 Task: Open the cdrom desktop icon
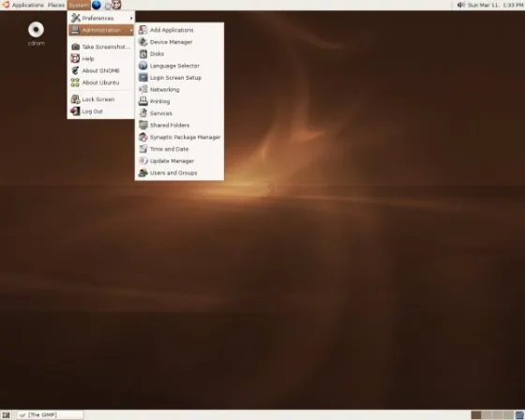(37, 34)
